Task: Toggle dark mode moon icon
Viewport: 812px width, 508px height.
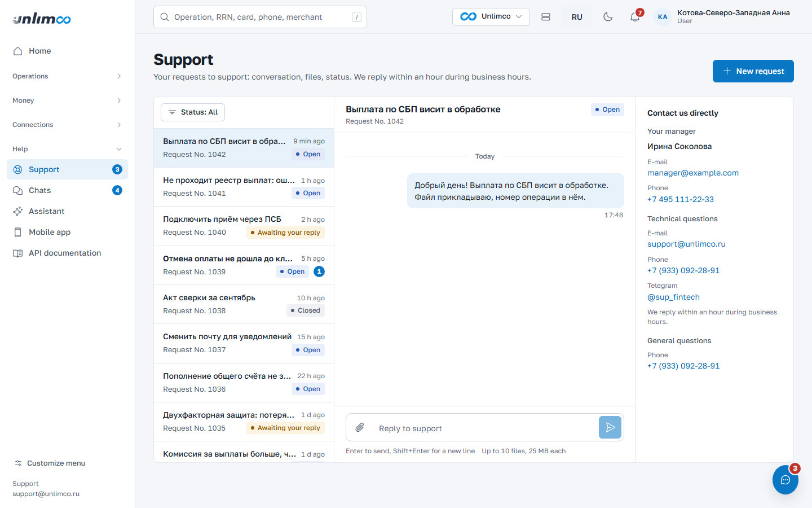Action: 608,17
